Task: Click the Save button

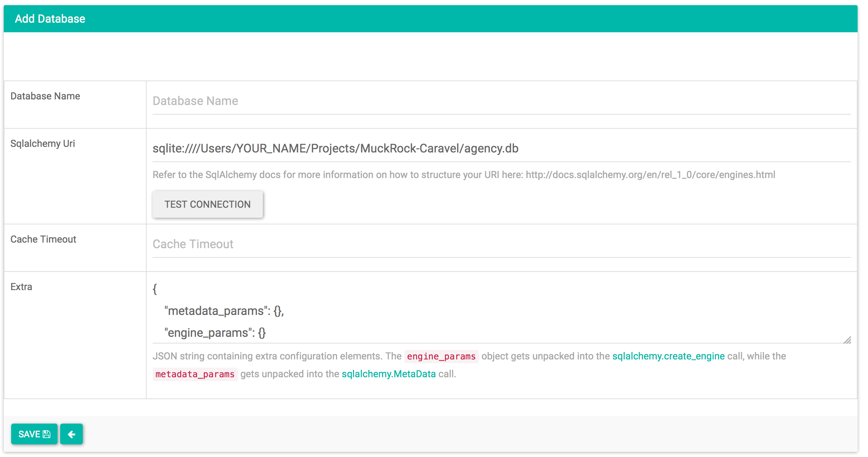Action: [x=34, y=434]
